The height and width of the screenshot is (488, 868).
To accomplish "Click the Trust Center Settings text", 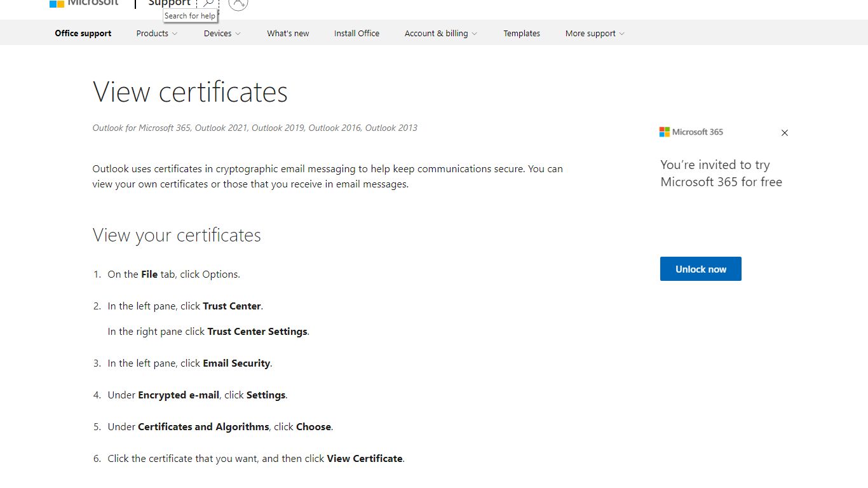I will pos(257,331).
